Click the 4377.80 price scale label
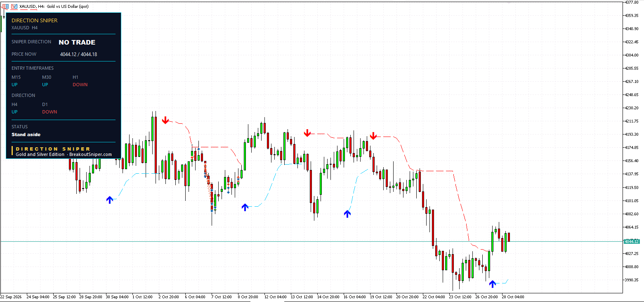The height and width of the screenshot is (302, 644). (x=632, y=2)
